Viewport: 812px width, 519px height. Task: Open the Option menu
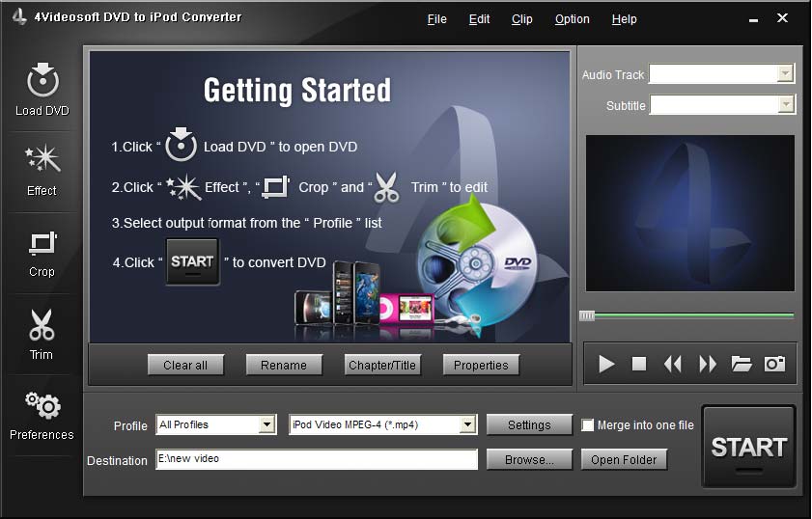coord(573,19)
